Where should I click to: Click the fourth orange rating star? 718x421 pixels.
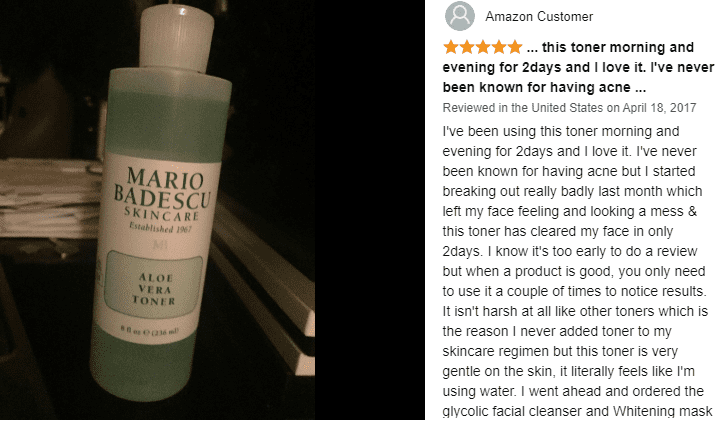tap(499, 47)
